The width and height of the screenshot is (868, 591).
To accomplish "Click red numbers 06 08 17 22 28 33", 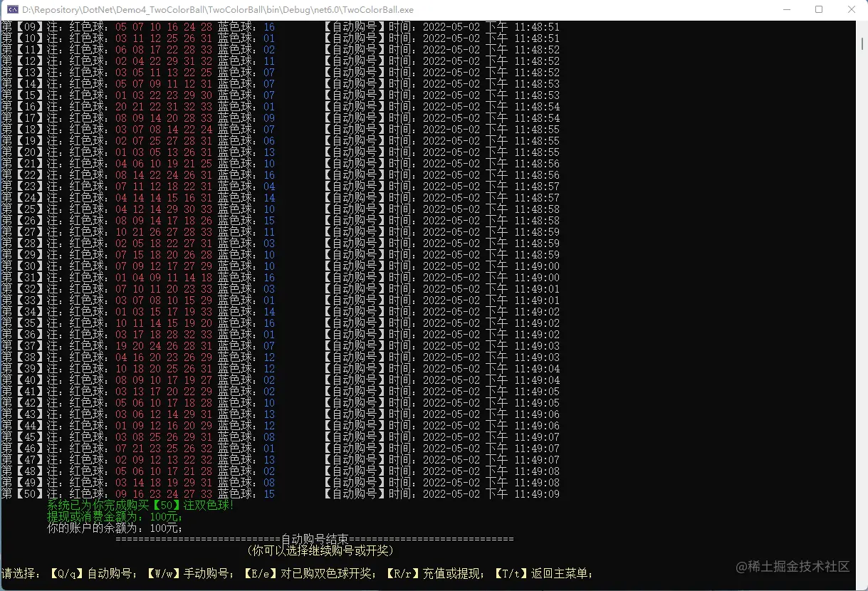I will point(164,50).
